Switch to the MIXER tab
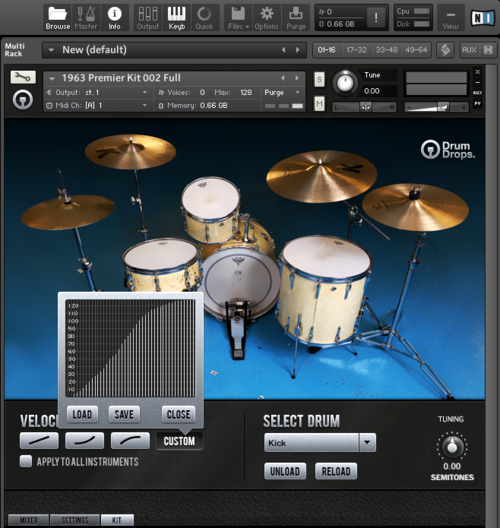 point(29,520)
